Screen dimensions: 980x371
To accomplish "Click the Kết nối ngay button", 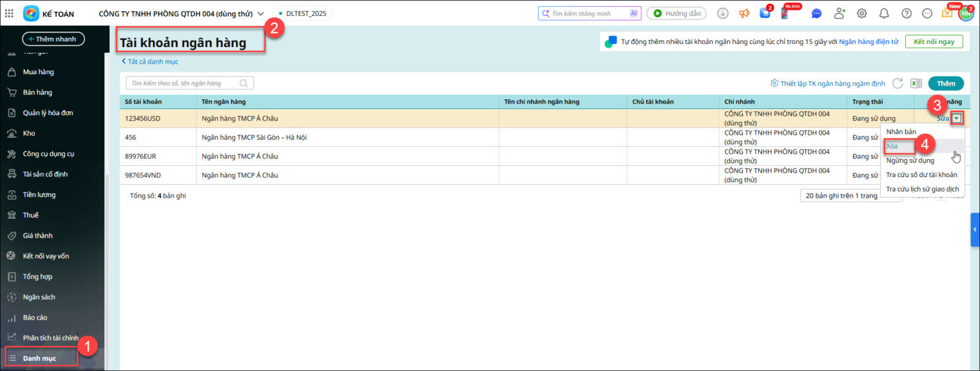I will pyautogui.click(x=933, y=42).
